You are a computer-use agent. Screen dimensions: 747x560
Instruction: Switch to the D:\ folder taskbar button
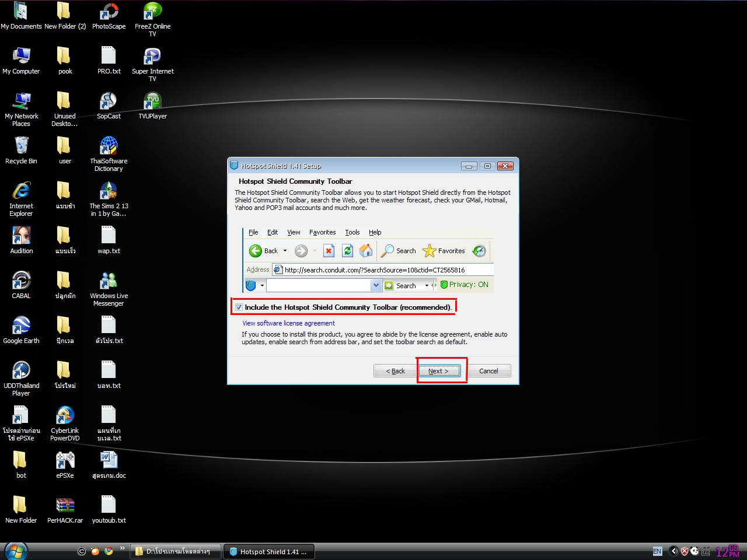(176, 551)
